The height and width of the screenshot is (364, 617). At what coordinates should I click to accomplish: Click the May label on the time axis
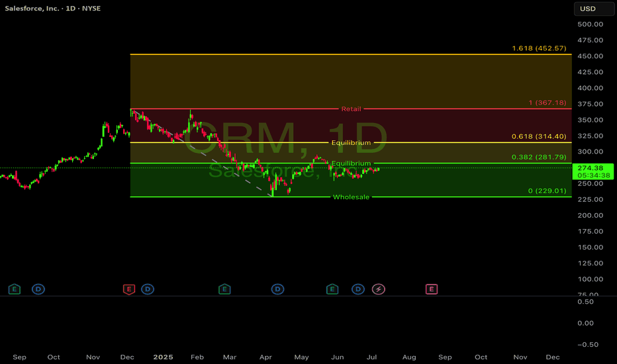301,357
